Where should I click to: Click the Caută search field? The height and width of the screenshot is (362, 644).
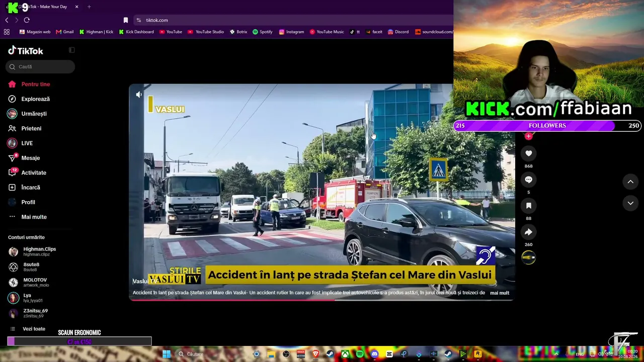[x=40, y=66]
